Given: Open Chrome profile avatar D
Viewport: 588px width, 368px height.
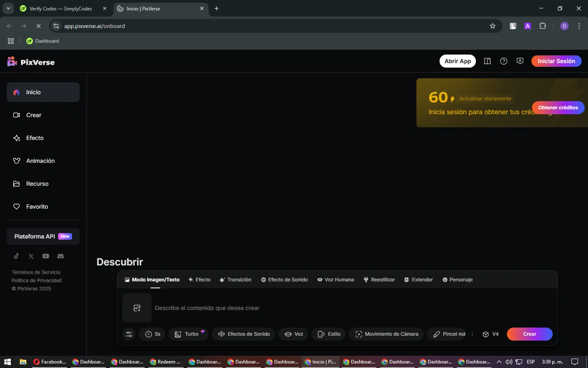Looking at the screenshot, I should coord(564,26).
